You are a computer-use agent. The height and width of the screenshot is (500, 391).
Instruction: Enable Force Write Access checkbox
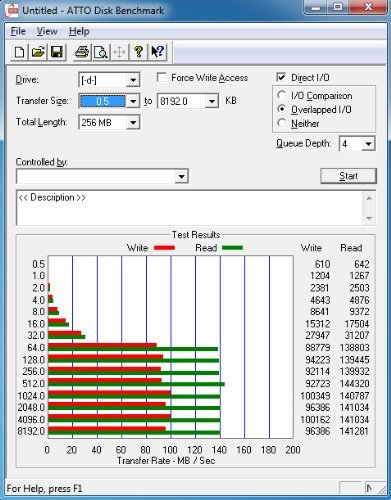tap(162, 78)
